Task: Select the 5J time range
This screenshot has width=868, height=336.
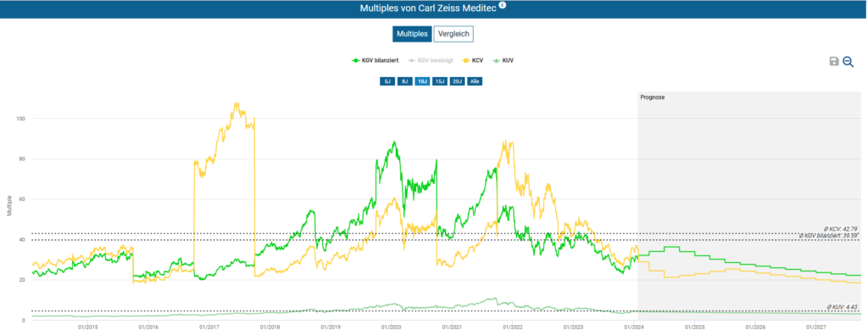Action: pos(387,81)
